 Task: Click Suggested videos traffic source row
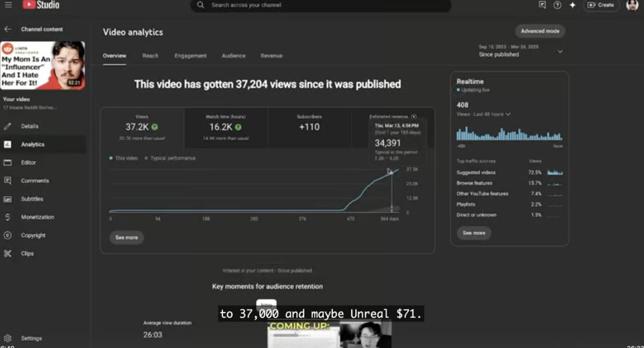(509, 172)
